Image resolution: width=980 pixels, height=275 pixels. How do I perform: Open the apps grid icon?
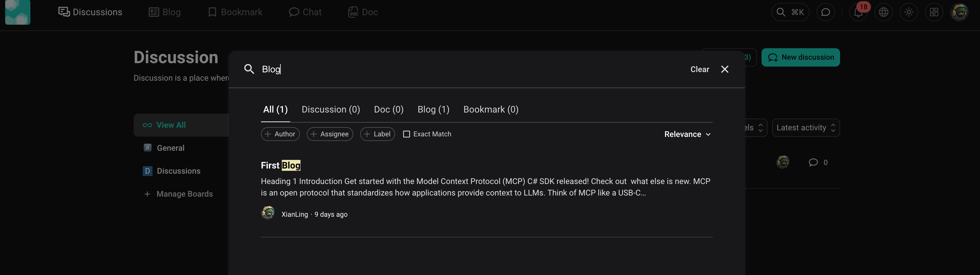[x=934, y=13]
